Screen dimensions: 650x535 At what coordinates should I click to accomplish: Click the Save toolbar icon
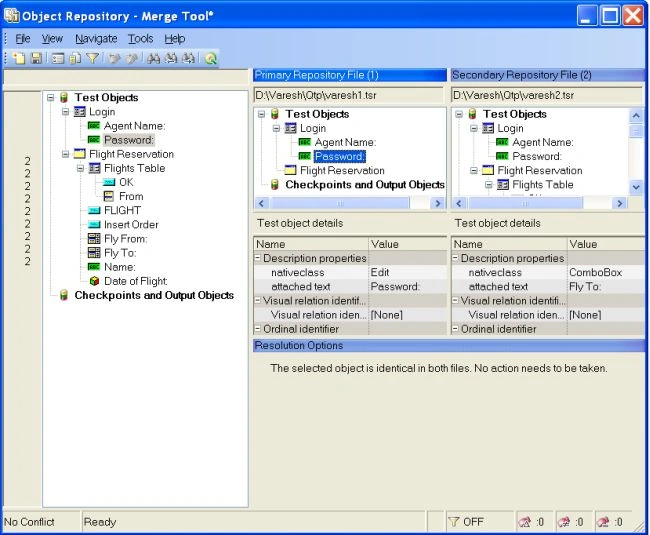(36, 58)
